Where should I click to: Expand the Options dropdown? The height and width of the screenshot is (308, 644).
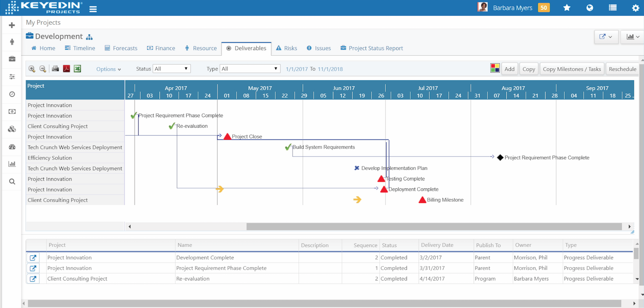(x=108, y=69)
